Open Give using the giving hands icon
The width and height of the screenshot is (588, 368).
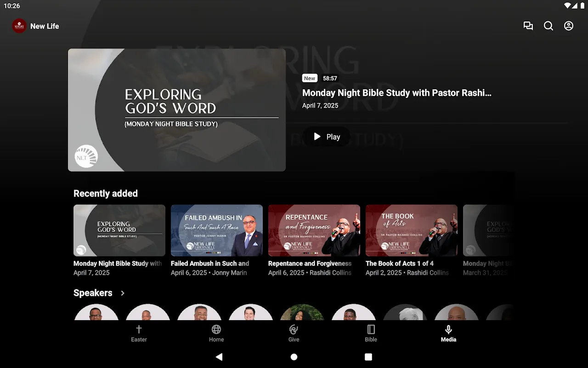click(x=294, y=333)
